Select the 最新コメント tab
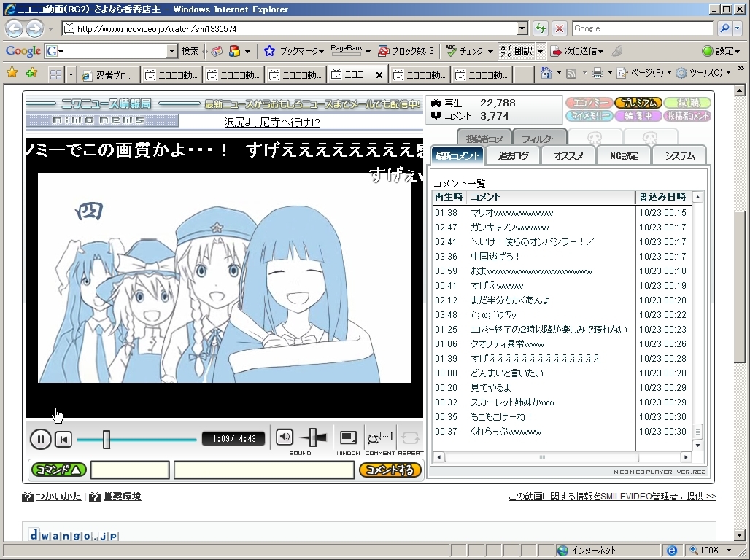This screenshot has height=560, width=750. (x=457, y=155)
